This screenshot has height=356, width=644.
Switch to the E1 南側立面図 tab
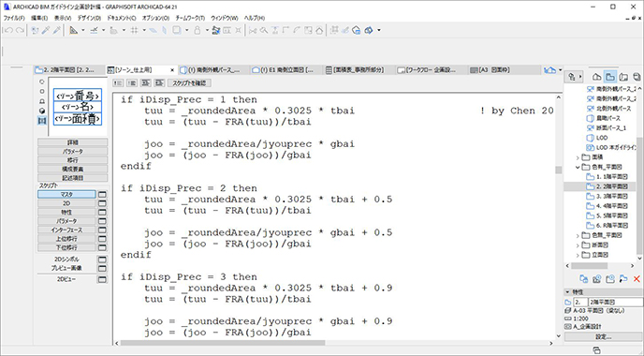283,70
